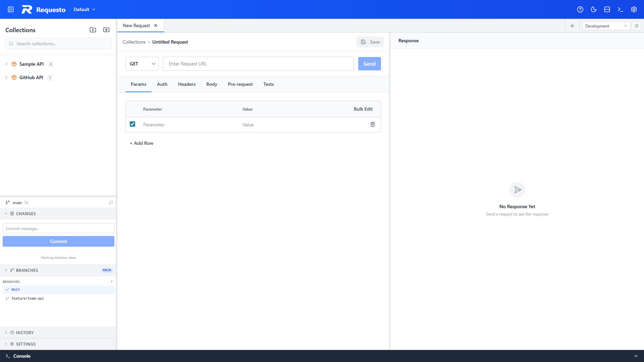Screen dimensions: 644x362
Task: Open the Default workspace dropdown
Action: [84, 9]
